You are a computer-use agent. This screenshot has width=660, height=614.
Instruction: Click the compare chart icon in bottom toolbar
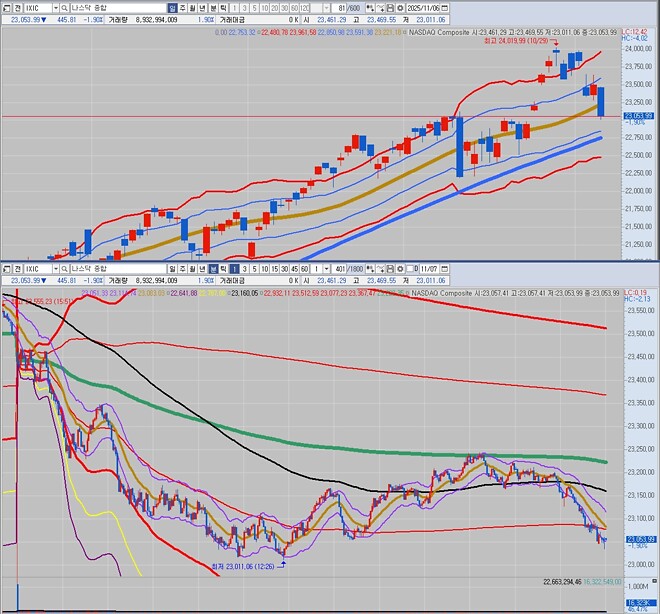coord(370,269)
